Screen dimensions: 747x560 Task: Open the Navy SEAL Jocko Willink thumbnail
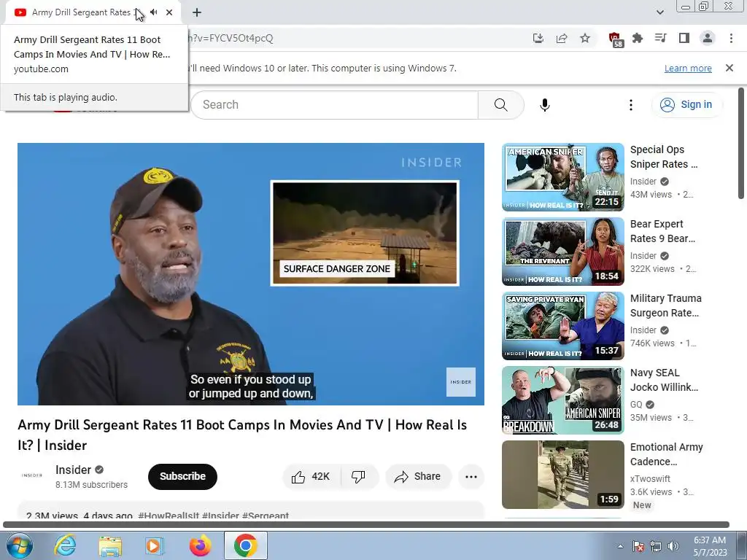pos(562,400)
